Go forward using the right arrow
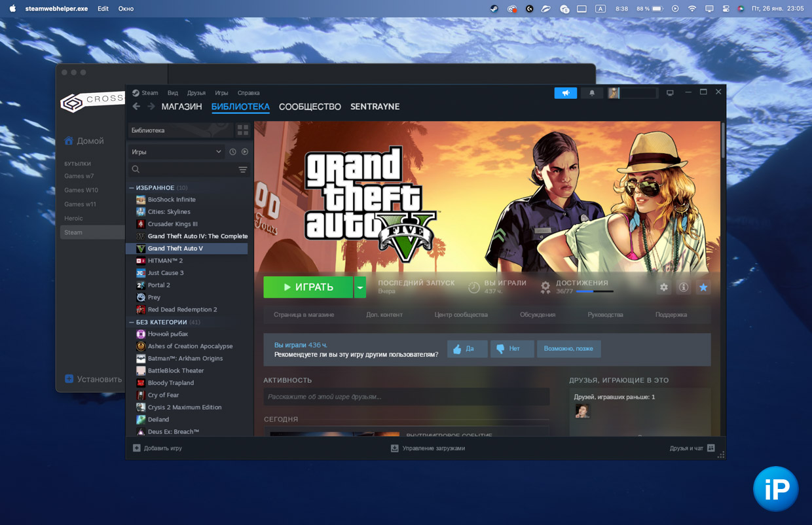Viewport: 812px width, 525px height. point(151,107)
